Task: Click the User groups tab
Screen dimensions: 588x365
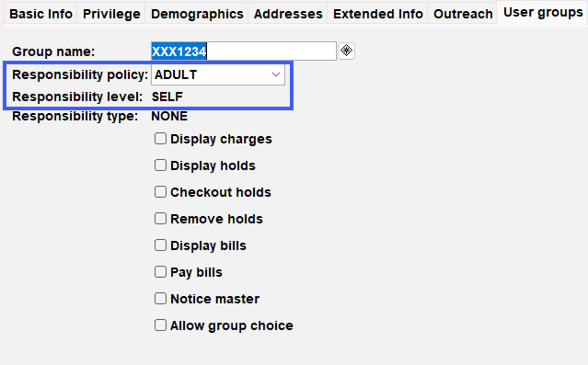Action: pos(543,12)
